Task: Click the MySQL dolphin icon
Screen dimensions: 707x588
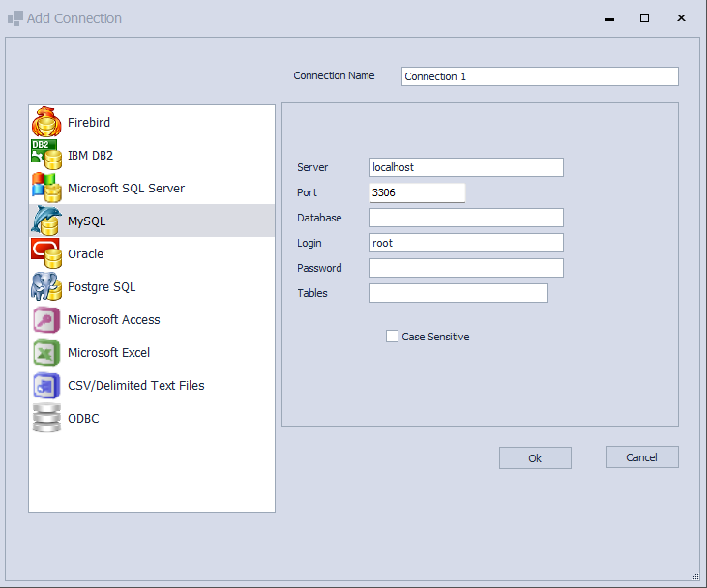Action: coord(46,220)
